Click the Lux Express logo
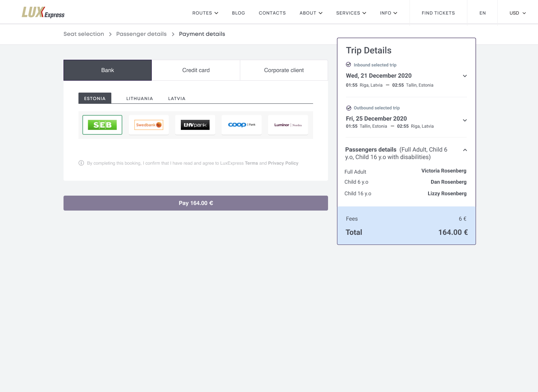 tap(43, 12)
